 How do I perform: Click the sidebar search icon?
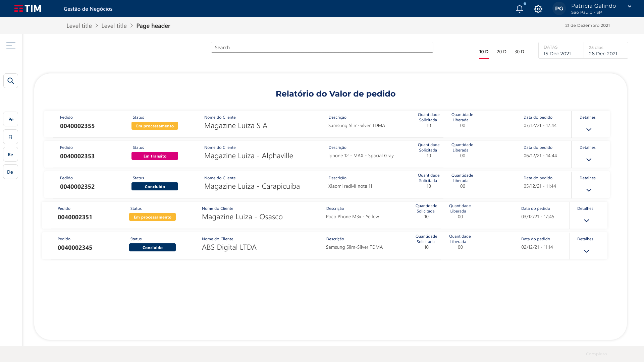[11, 81]
